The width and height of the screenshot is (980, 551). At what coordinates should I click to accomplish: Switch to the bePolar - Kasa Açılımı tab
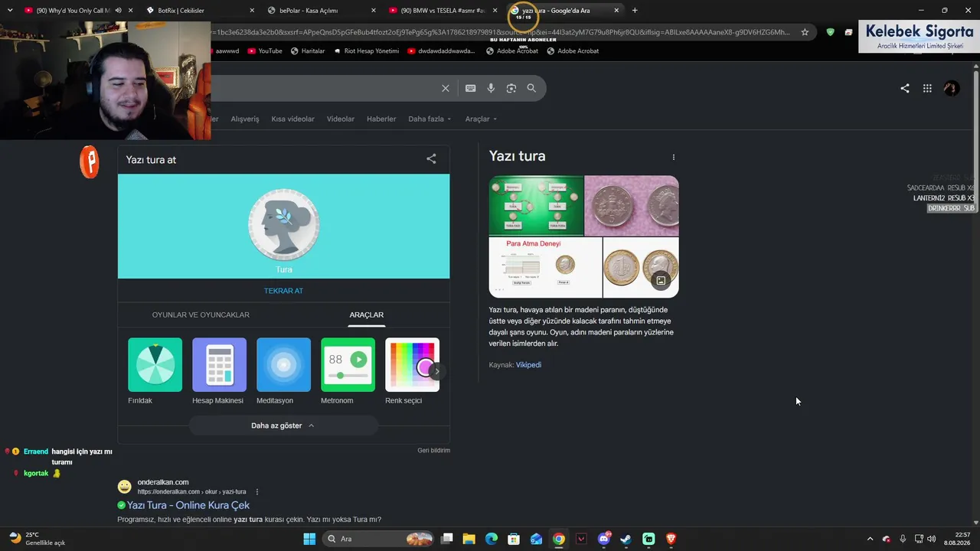point(322,10)
